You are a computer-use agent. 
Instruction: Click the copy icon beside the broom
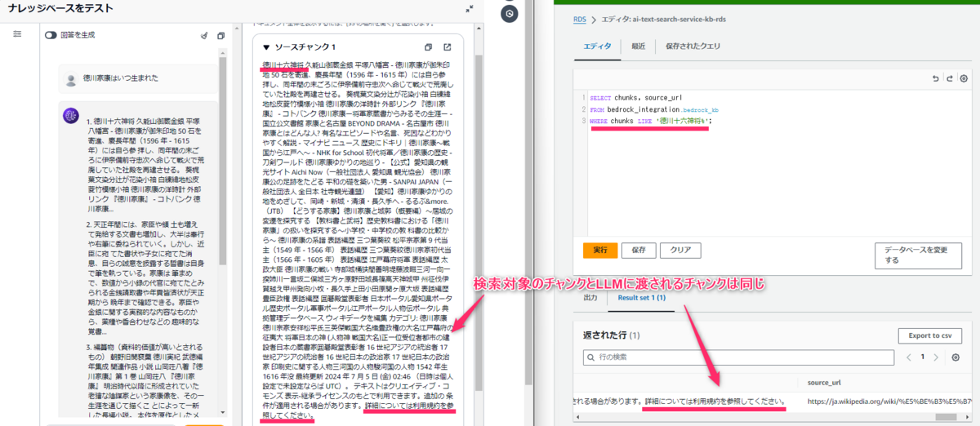(221, 35)
